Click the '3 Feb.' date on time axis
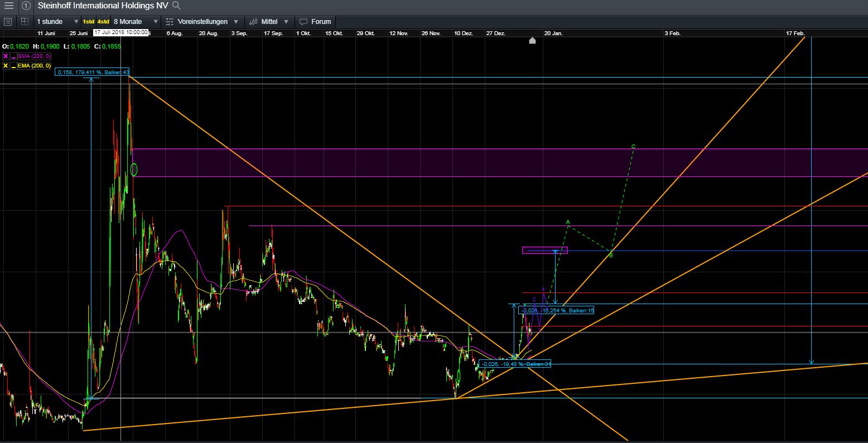 (672, 33)
